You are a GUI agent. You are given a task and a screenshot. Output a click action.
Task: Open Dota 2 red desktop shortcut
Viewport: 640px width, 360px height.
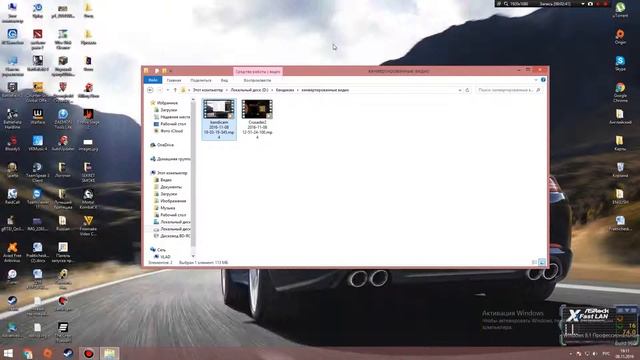(x=38, y=39)
